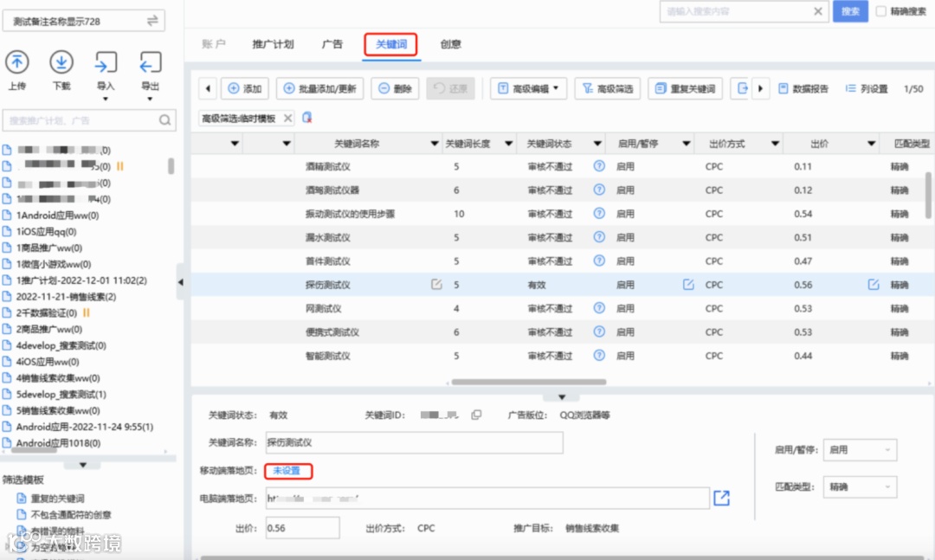Click the 高级筛选 button
The width and height of the screenshot is (935, 560).
(607, 88)
